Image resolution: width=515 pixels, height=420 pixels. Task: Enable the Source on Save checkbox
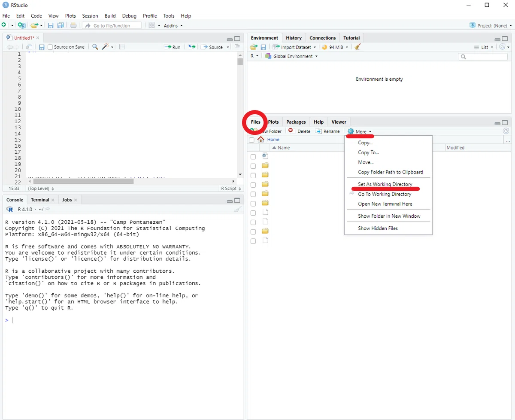click(50, 47)
